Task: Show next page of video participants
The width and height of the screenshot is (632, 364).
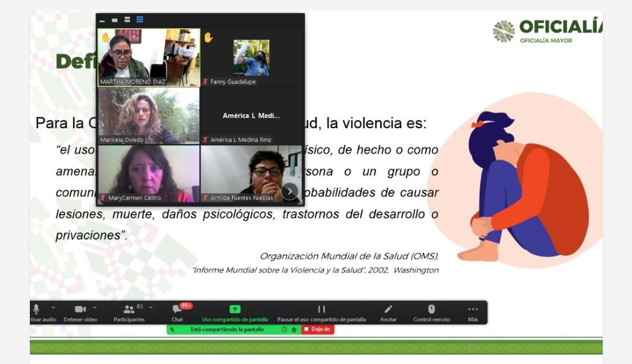Action: coord(289,191)
